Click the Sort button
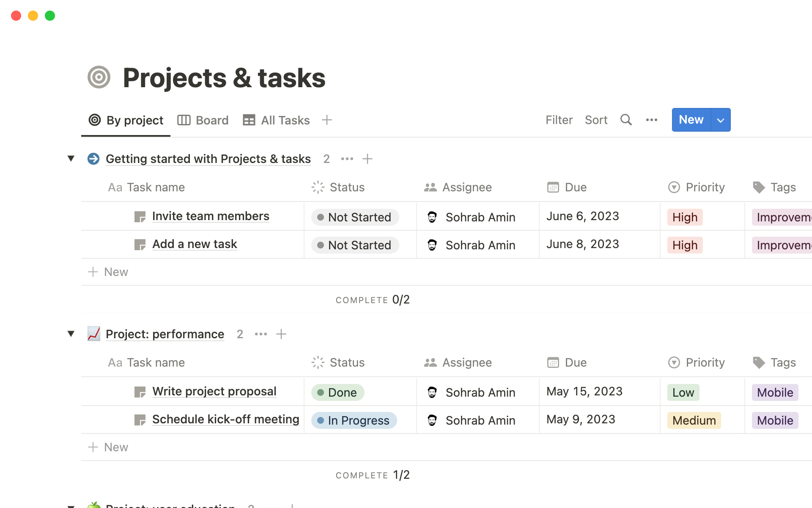 click(x=596, y=120)
